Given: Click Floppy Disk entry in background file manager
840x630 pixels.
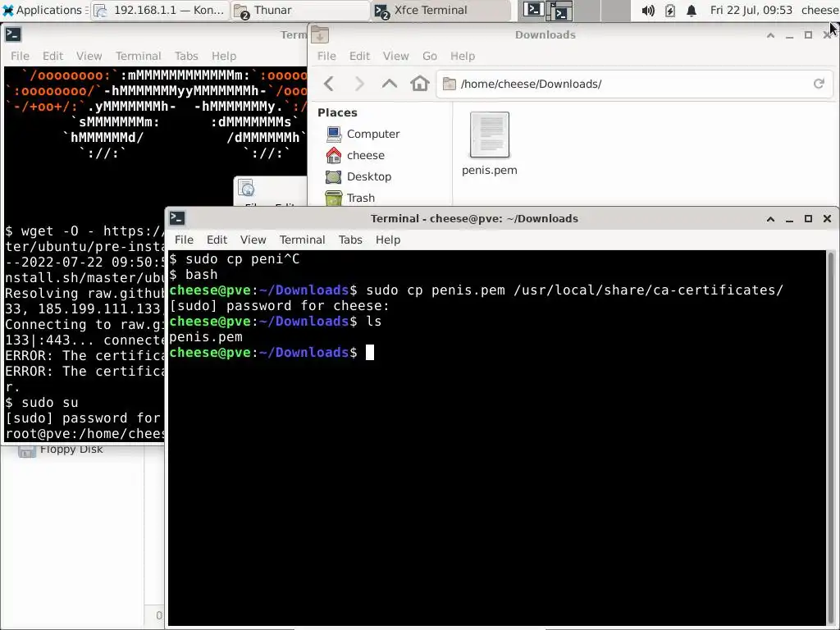Looking at the screenshot, I should [x=61, y=450].
